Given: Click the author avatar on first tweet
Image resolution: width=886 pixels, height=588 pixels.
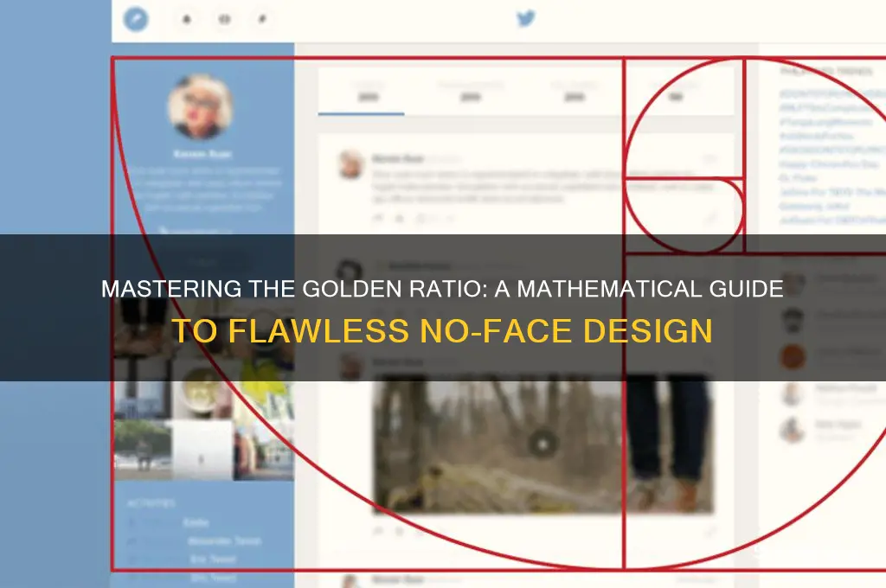Looking at the screenshot, I should (x=350, y=164).
